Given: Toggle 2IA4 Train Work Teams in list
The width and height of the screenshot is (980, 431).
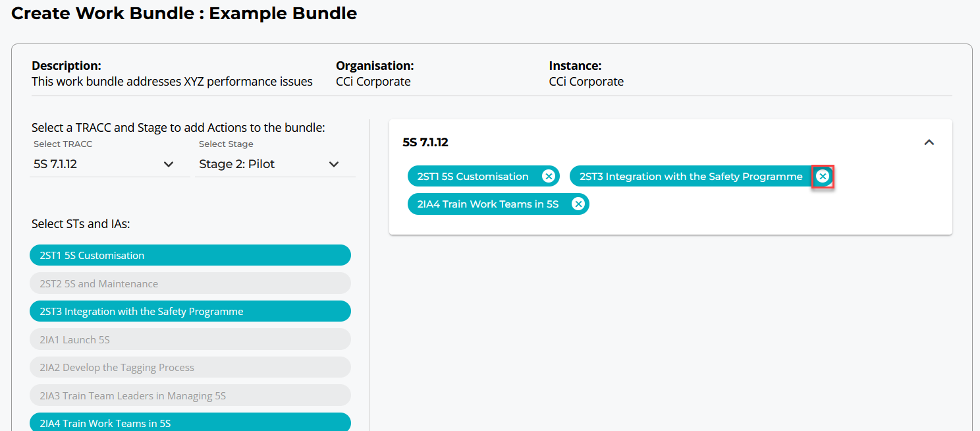Looking at the screenshot, I should (190, 423).
